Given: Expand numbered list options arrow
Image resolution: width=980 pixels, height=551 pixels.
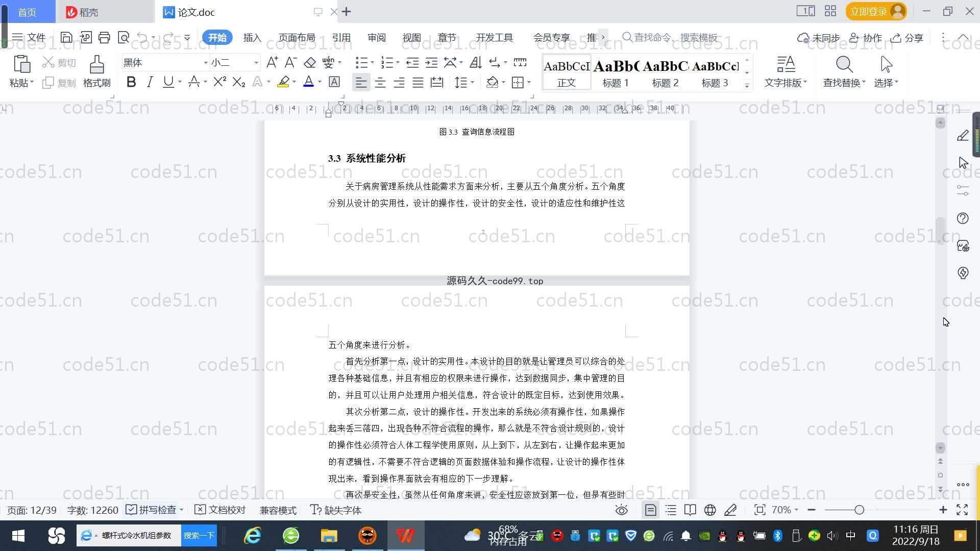Looking at the screenshot, I should pyautogui.click(x=398, y=63).
